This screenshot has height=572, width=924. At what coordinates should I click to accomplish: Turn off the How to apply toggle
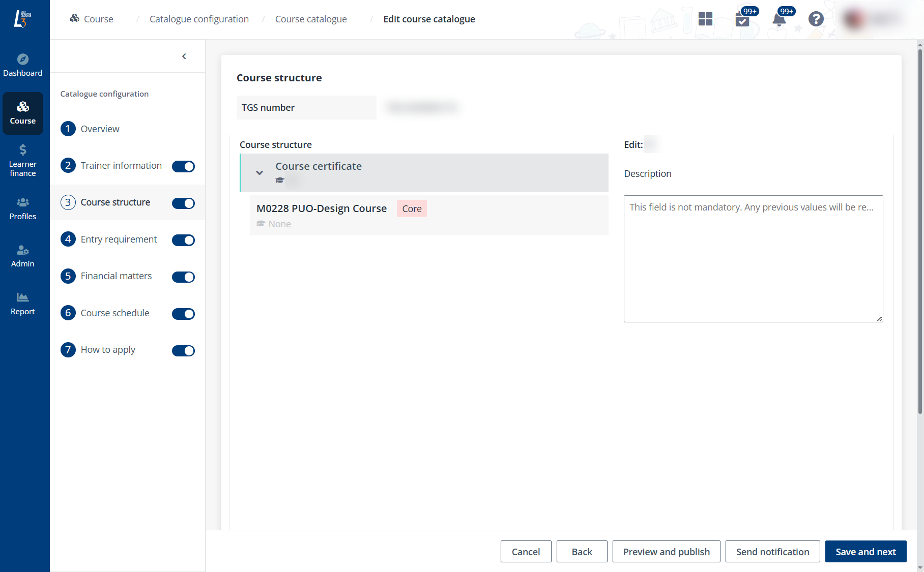coord(183,351)
